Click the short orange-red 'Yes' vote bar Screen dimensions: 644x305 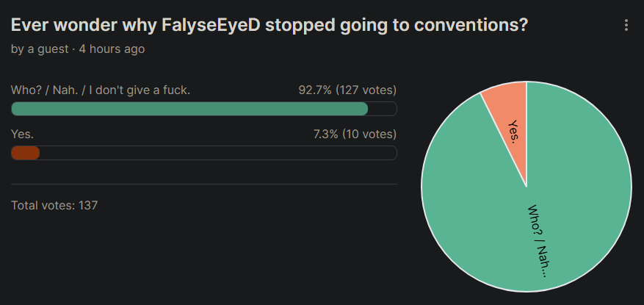25,153
